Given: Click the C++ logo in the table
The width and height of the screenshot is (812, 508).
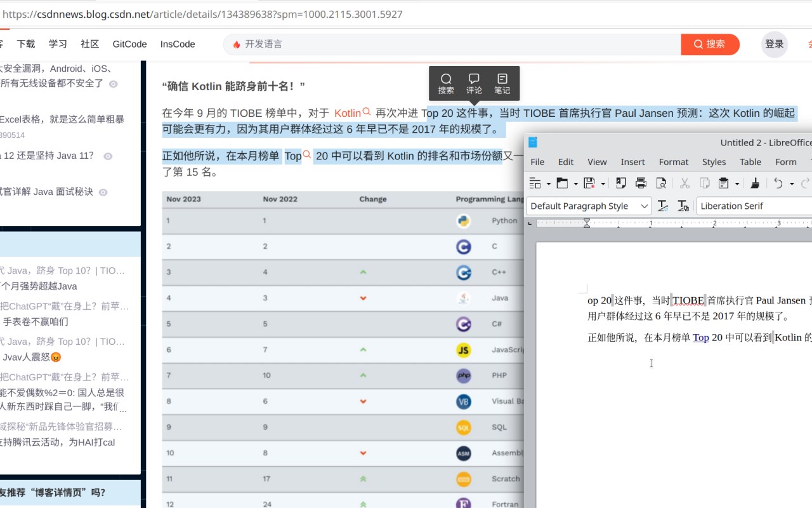Looking at the screenshot, I should [x=464, y=272].
